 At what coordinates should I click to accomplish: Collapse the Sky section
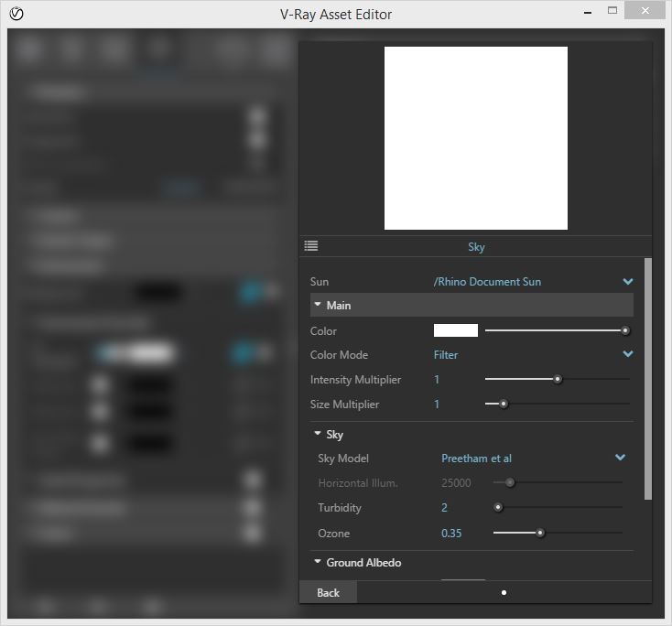click(x=318, y=434)
